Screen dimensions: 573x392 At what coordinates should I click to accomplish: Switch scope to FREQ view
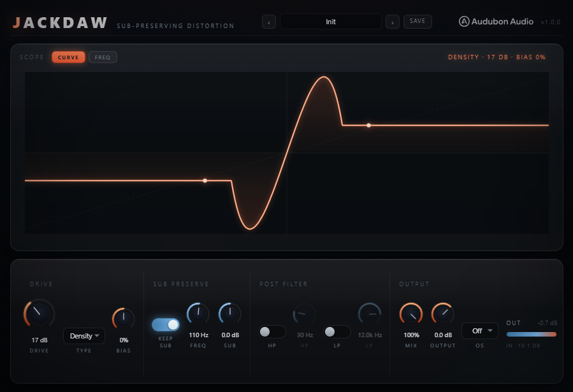tap(103, 57)
